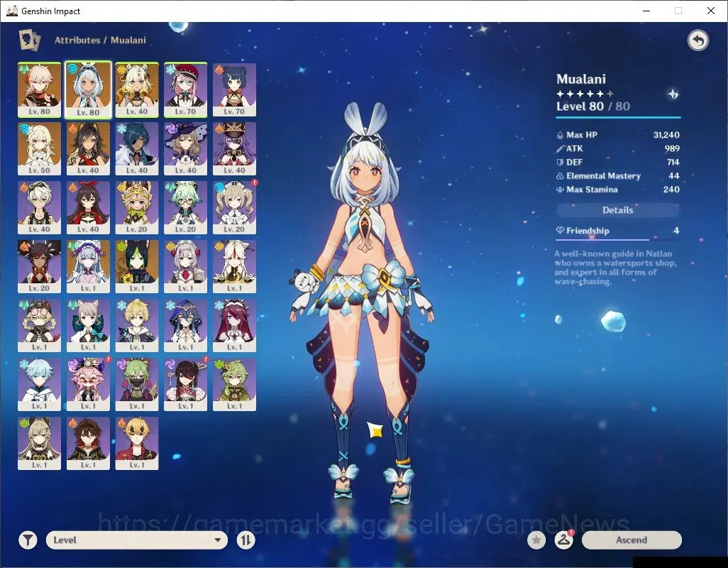Click the ATK 989 stat row
Viewport: 728px width, 568px height.
coord(618,148)
